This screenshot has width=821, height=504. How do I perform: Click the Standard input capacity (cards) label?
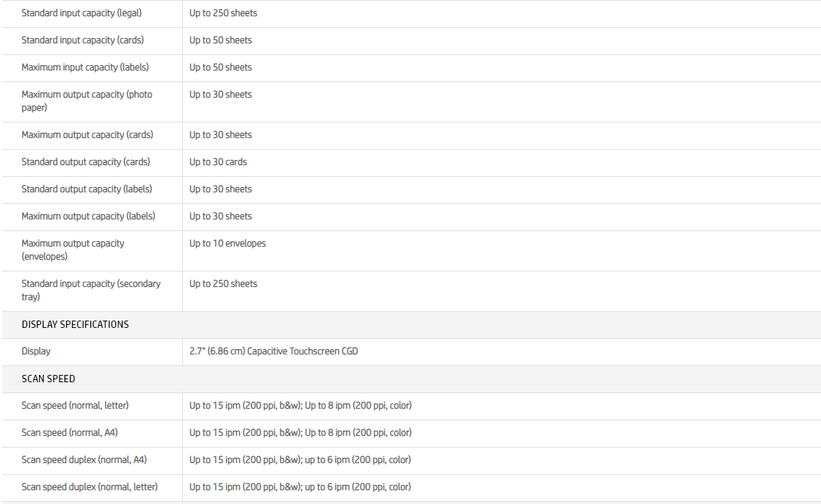pos(82,40)
